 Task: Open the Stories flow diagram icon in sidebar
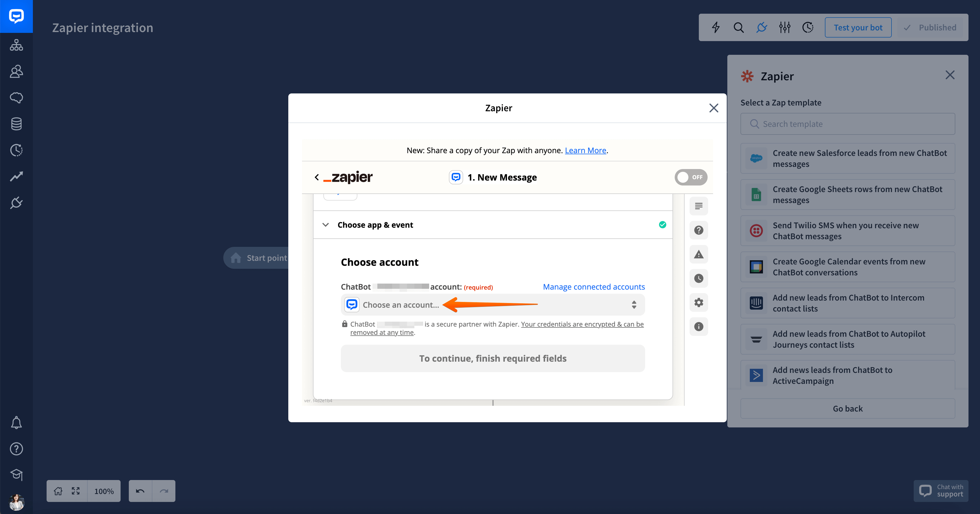pyautogui.click(x=16, y=45)
